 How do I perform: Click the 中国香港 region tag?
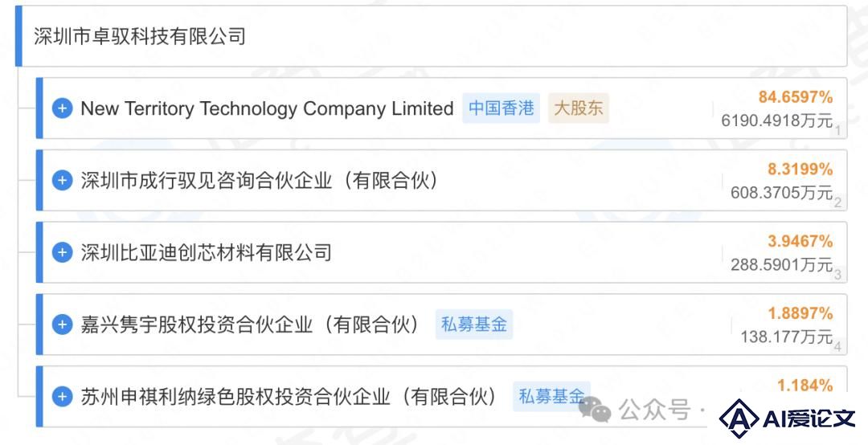(x=501, y=108)
